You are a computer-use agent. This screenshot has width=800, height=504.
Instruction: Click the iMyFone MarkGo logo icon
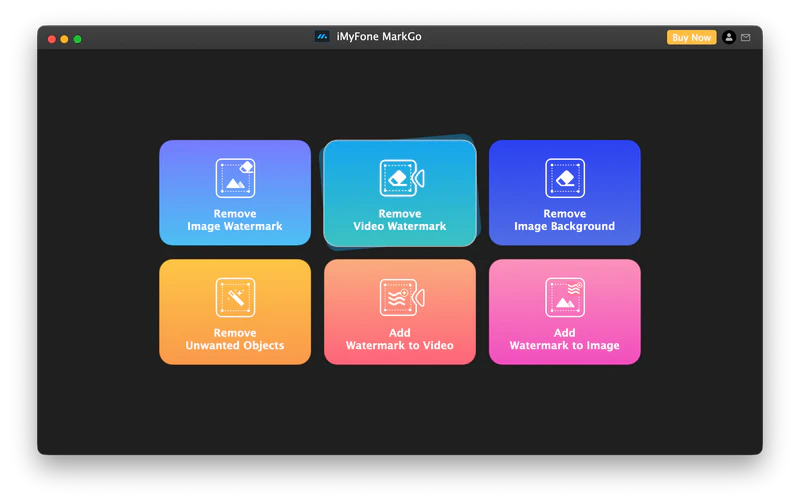click(x=322, y=37)
